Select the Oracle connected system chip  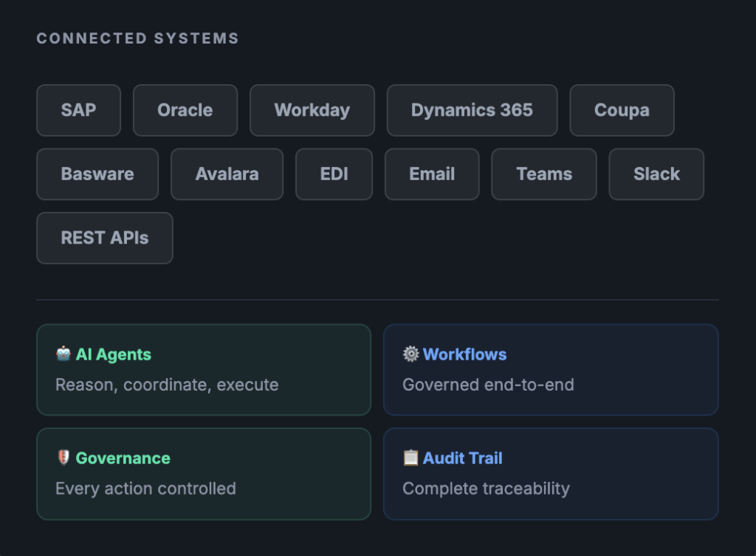click(185, 111)
